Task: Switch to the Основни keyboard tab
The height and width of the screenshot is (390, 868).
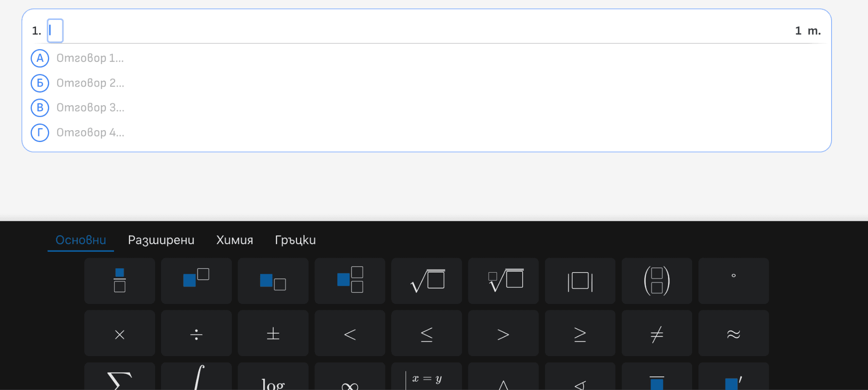Action: [81, 240]
